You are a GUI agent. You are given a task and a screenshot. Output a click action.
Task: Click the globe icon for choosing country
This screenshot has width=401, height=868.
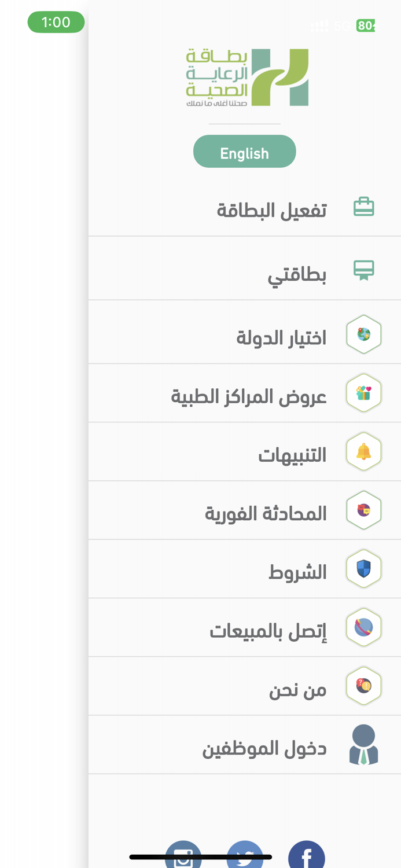click(365, 333)
